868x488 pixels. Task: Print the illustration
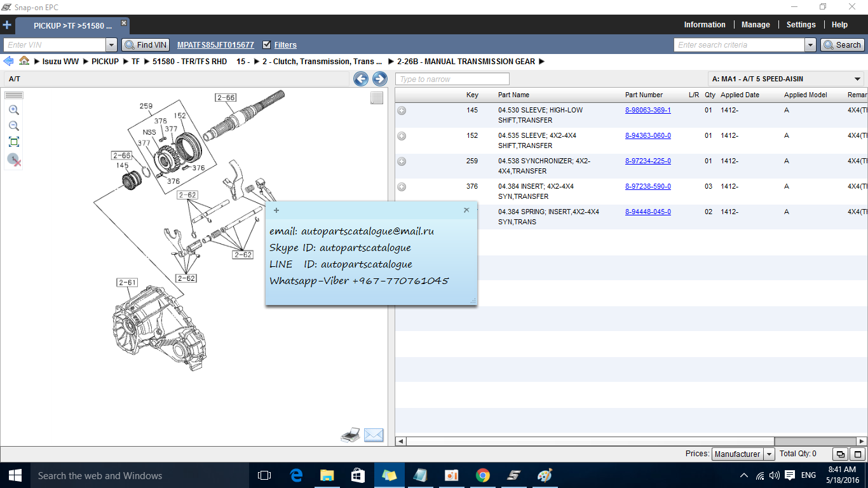[351, 435]
